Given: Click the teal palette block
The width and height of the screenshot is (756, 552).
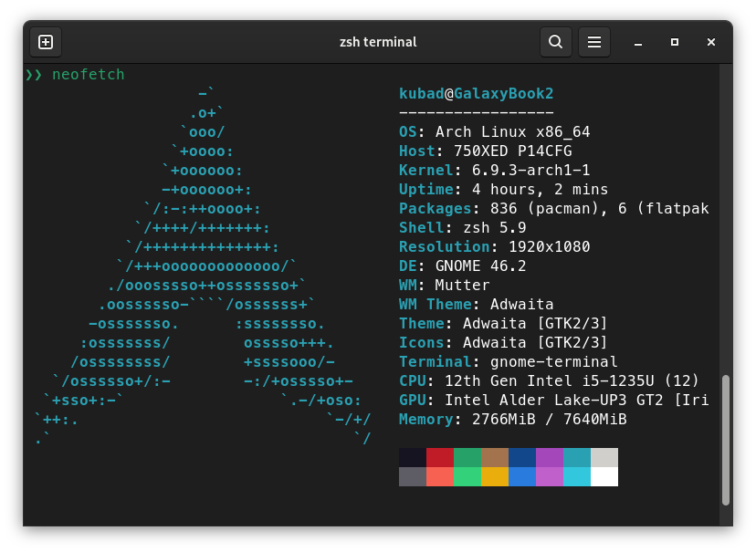Looking at the screenshot, I should [577, 458].
